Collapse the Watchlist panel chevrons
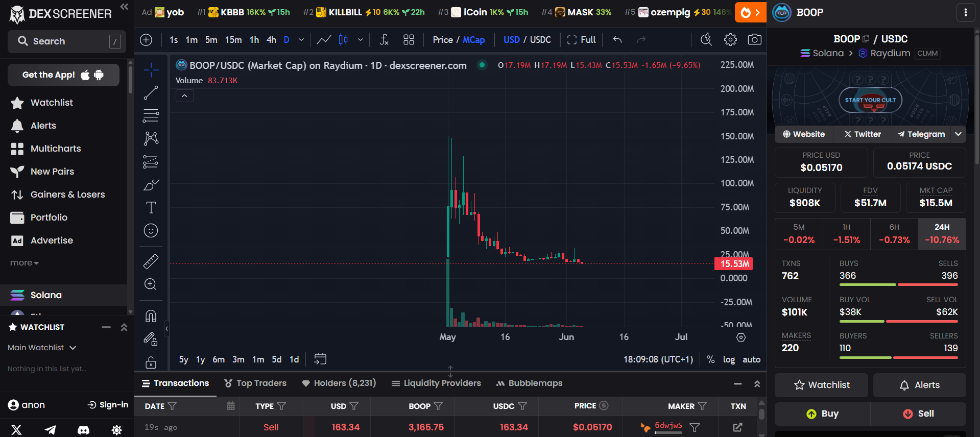Screen dimensions: 980x437 (x=124, y=327)
